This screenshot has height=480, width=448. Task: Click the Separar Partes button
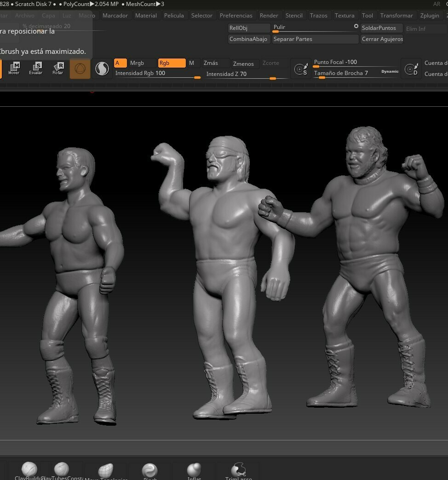[x=315, y=39]
